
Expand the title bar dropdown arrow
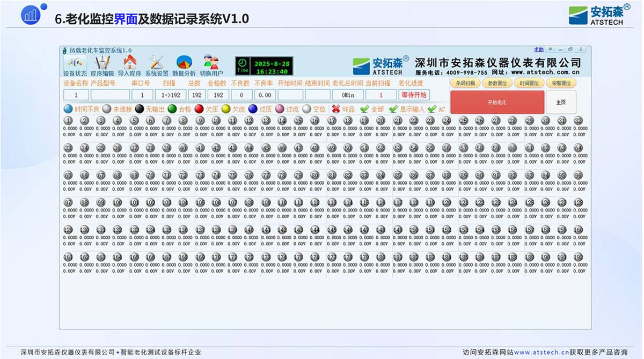point(550,50)
